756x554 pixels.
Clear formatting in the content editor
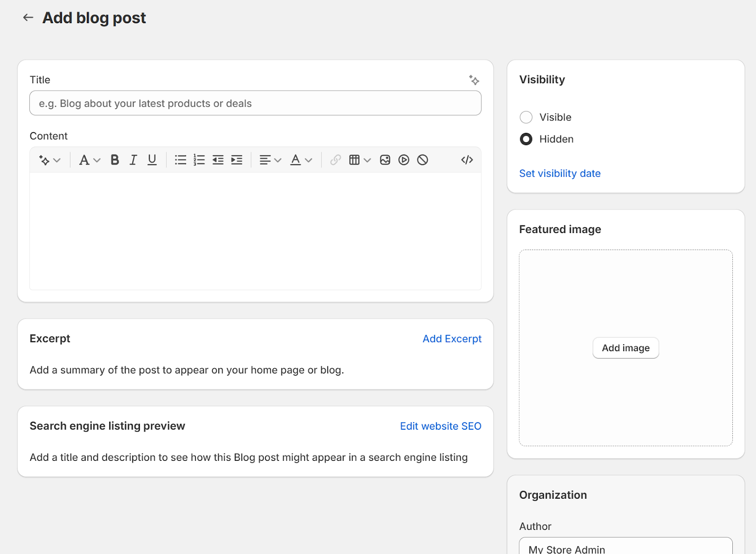(x=422, y=160)
